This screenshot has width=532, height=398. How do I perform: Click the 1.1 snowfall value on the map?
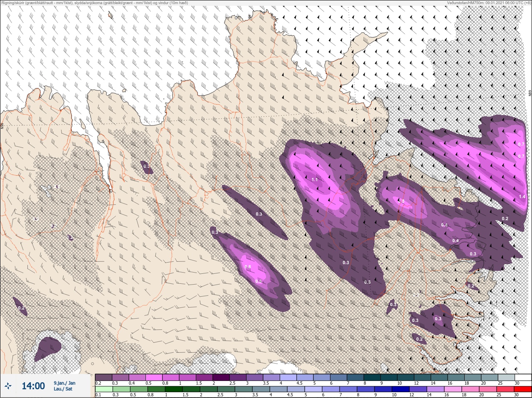coord(315,179)
